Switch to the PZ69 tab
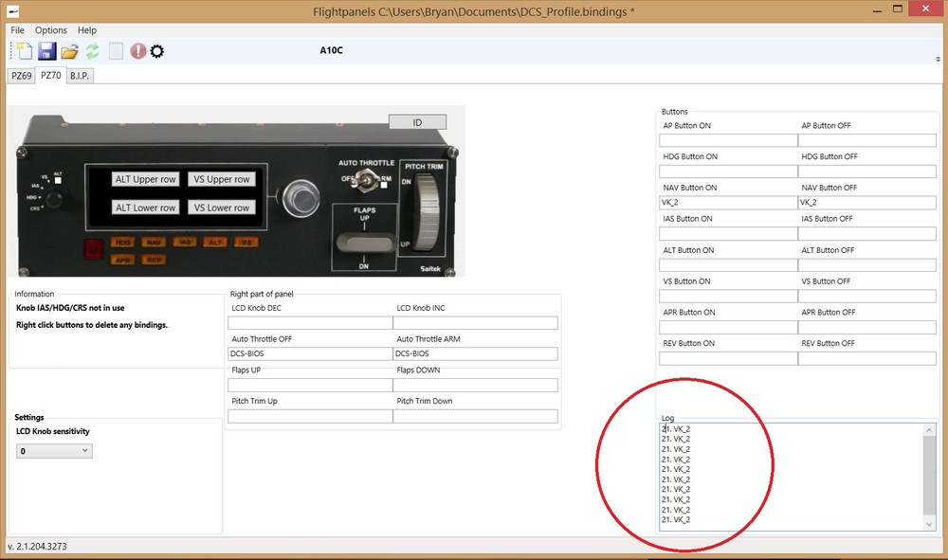This screenshot has height=560, width=948. click(x=21, y=76)
